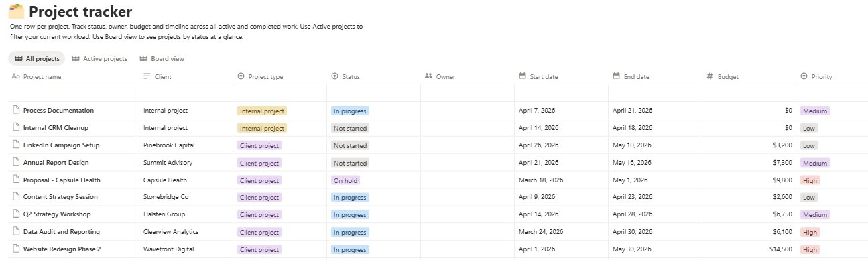Click the Aa icon in Project name header
Screen dimensions: 868x260
(x=16, y=76)
